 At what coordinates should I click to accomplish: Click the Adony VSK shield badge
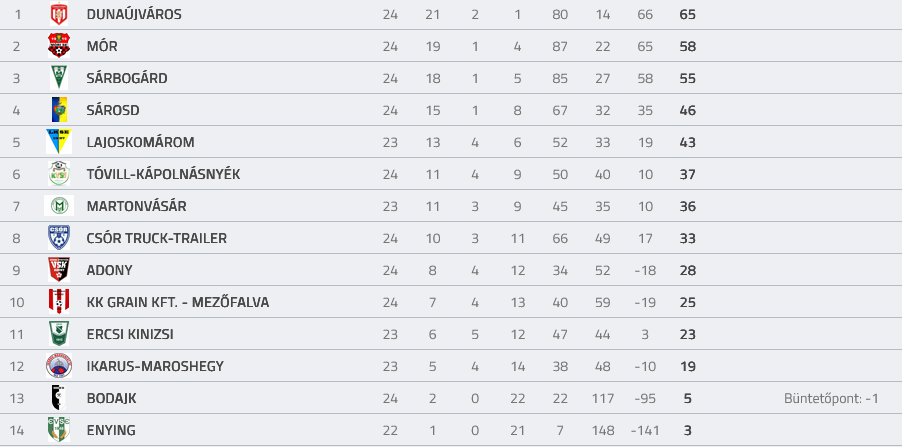point(59,269)
